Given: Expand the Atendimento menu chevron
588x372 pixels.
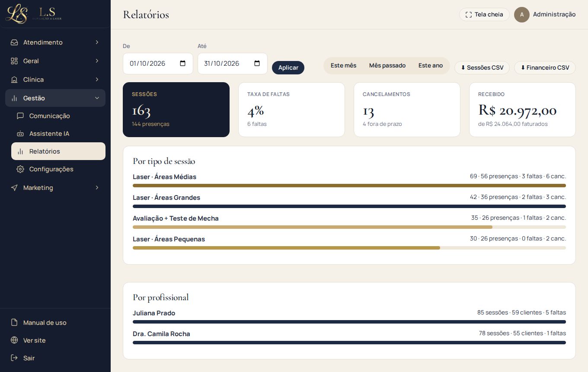Looking at the screenshot, I should tap(97, 42).
